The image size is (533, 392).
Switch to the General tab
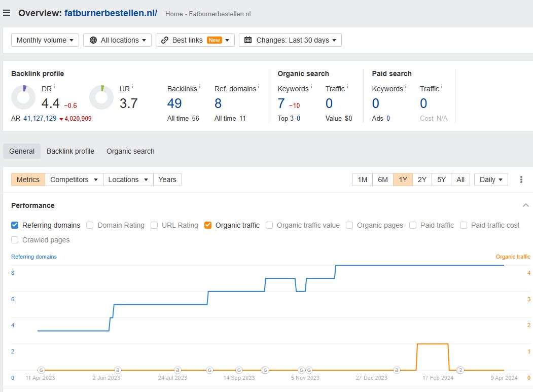click(22, 151)
